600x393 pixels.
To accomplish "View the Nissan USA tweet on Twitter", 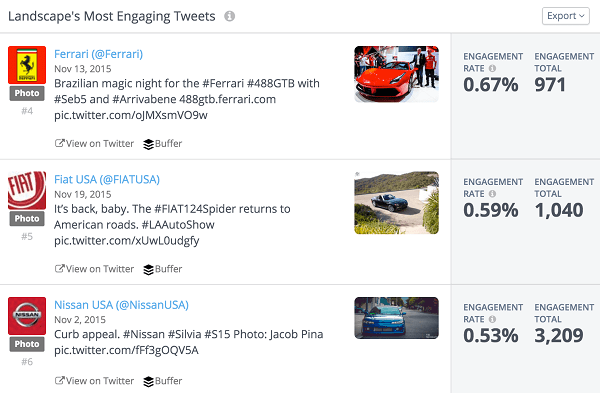I will (95, 381).
